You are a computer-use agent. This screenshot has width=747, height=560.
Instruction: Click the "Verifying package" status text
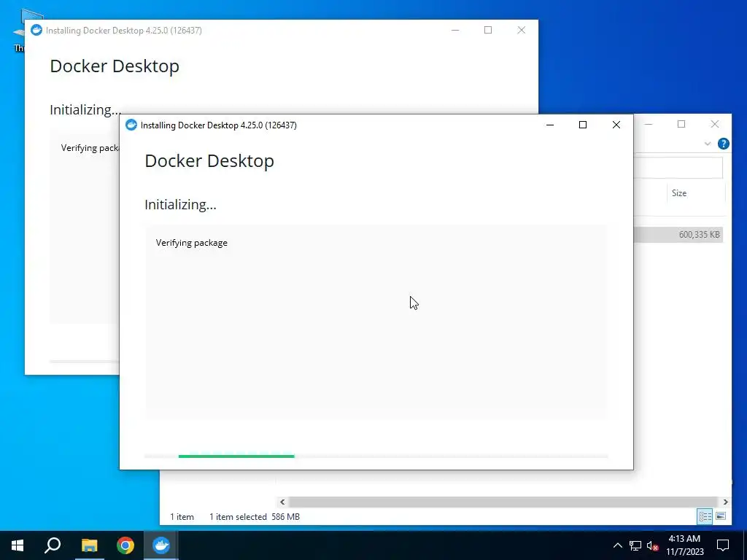coord(192,243)
